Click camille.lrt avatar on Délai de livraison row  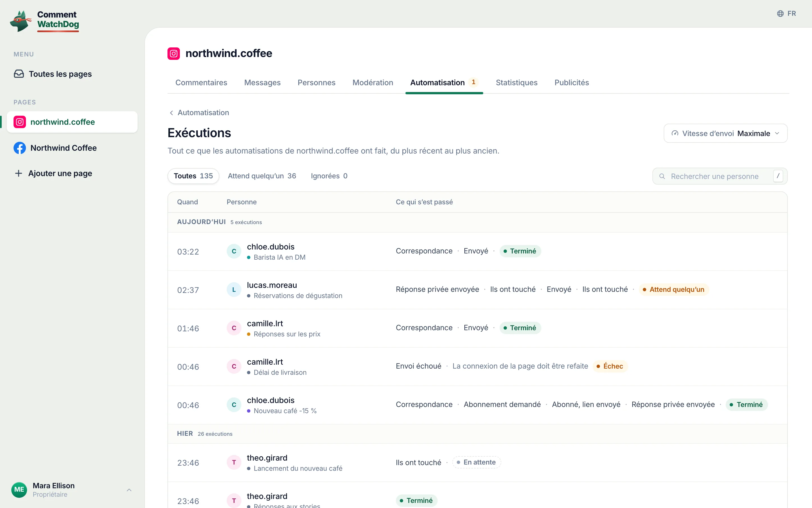point(234,366)
